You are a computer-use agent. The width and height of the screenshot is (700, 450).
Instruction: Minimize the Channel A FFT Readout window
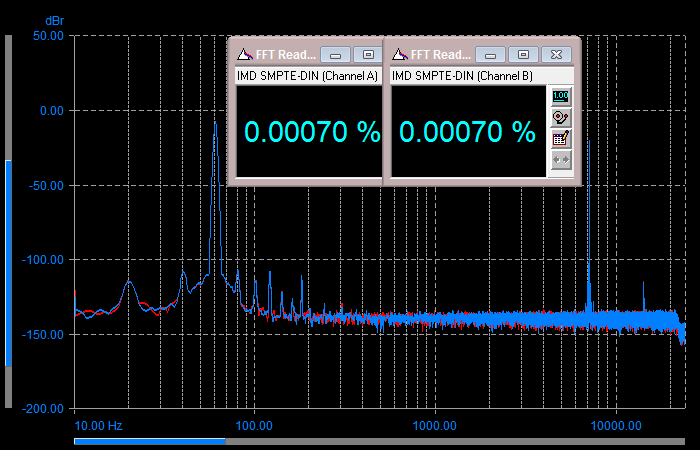(x=335, y=54)
